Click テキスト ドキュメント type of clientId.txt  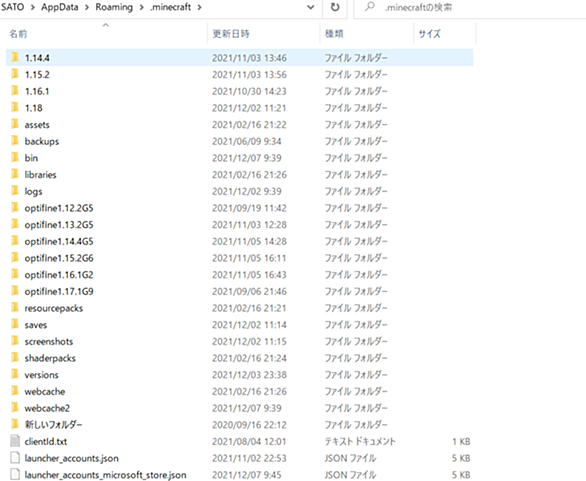(360, 441)
